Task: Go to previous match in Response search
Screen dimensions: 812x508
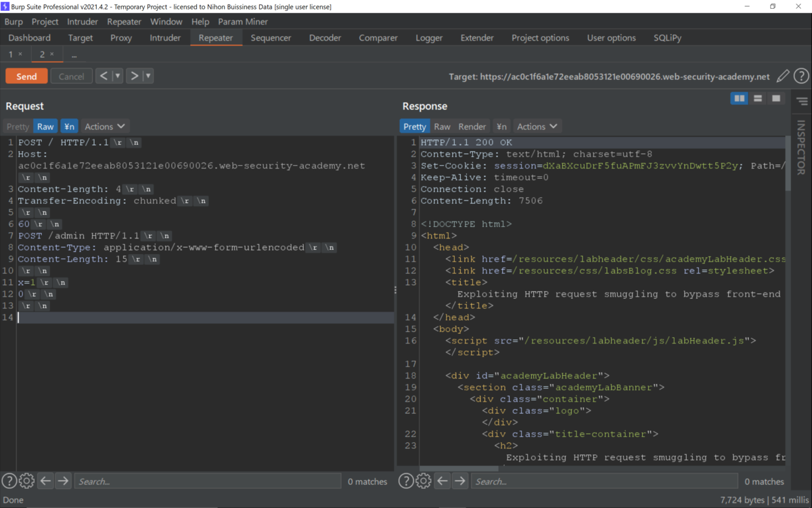Action: click(x=443, y=481)
